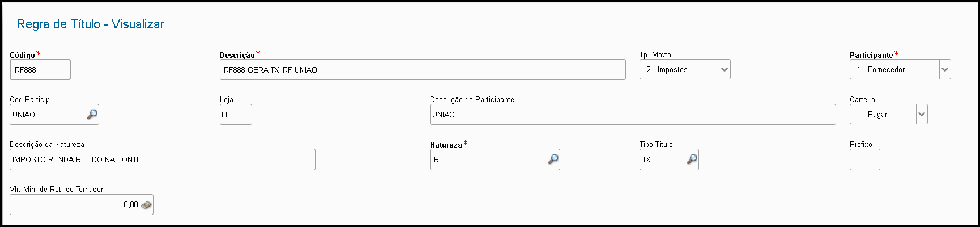Focus the Tipo Titulo field with TX
Image resolution: width=980 pixels, height=227 pixels.
pos(663,159)
